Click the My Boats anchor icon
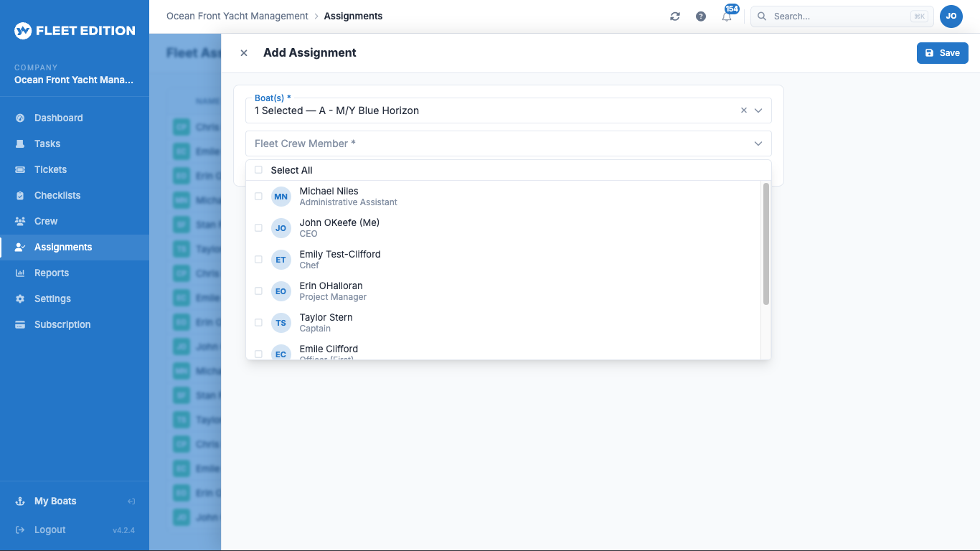This screenshot has width=980, height=551. 20,501
